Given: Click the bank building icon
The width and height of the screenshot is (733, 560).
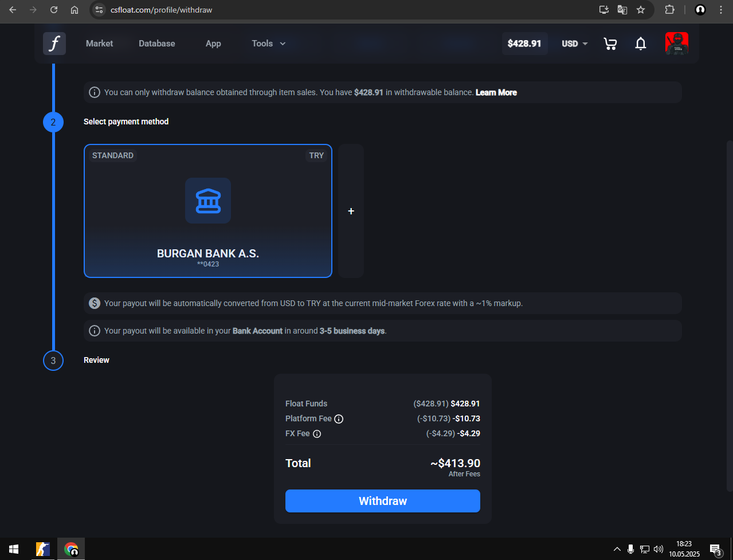Looking at the screenshot, I should [x=208, y=201].
